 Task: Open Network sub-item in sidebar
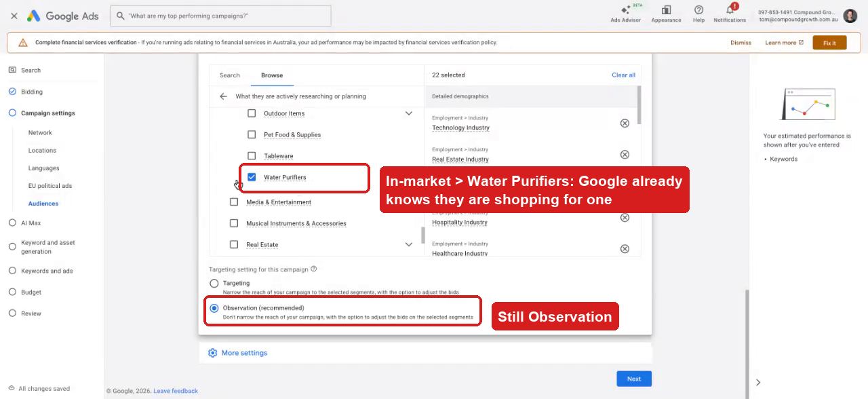(40, 133)
